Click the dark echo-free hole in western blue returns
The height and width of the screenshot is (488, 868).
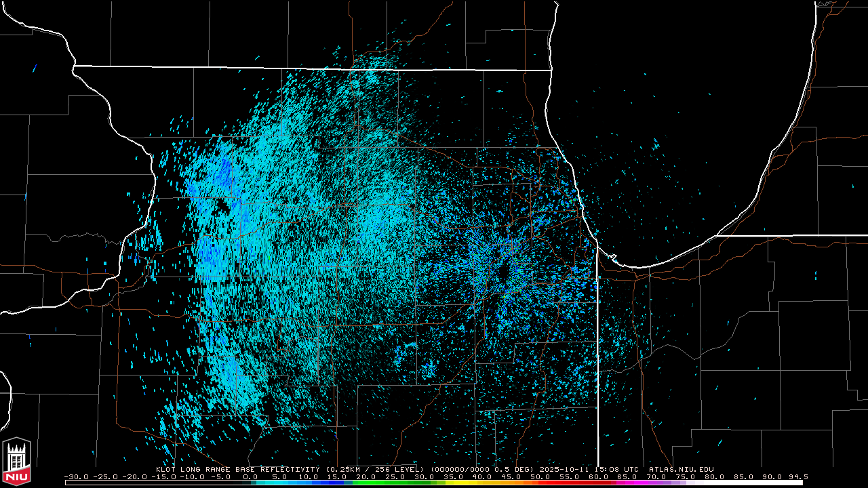[x=221, y=205]
